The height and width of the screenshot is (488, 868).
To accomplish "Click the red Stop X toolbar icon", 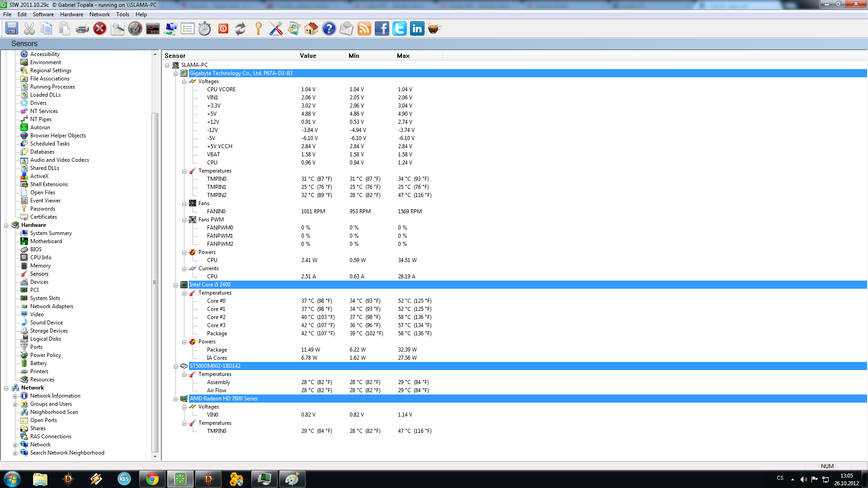I will [100, 28].
